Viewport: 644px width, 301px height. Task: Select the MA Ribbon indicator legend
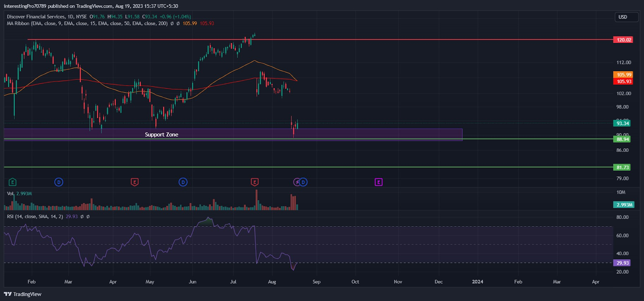(x=87, y=23)
